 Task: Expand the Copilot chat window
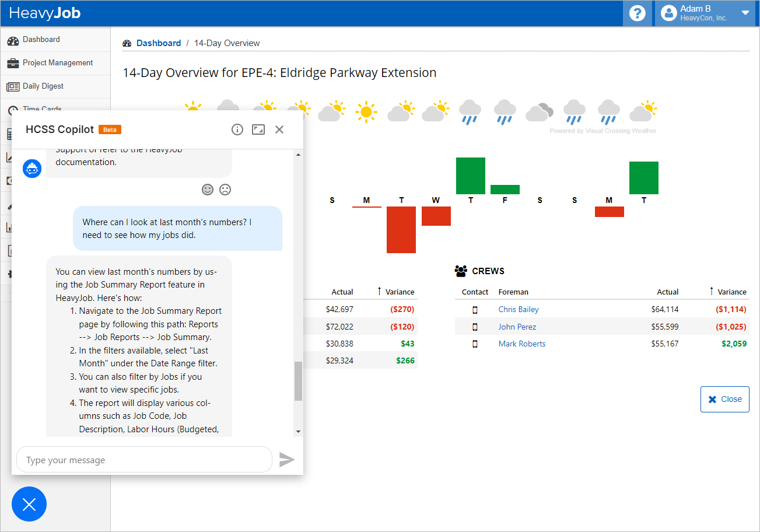[258, 129]
